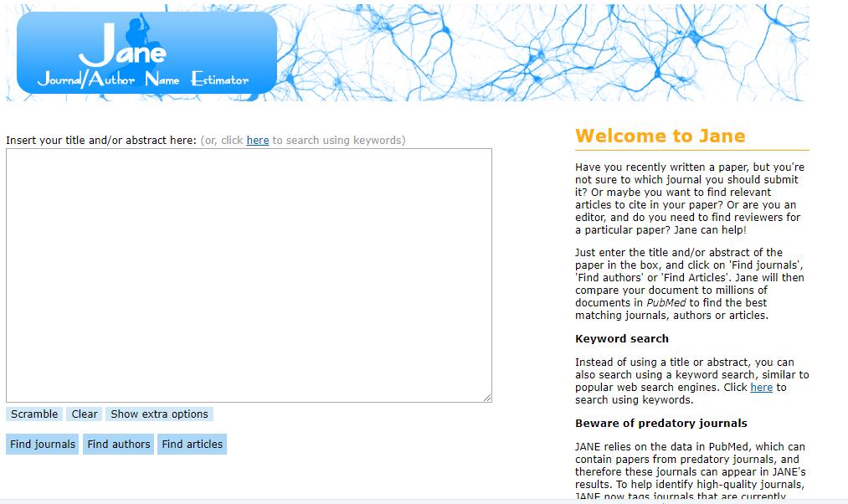Viewport: 848px width, 504px height.
Task: Click Find journals button
Action: click(43, 444)
